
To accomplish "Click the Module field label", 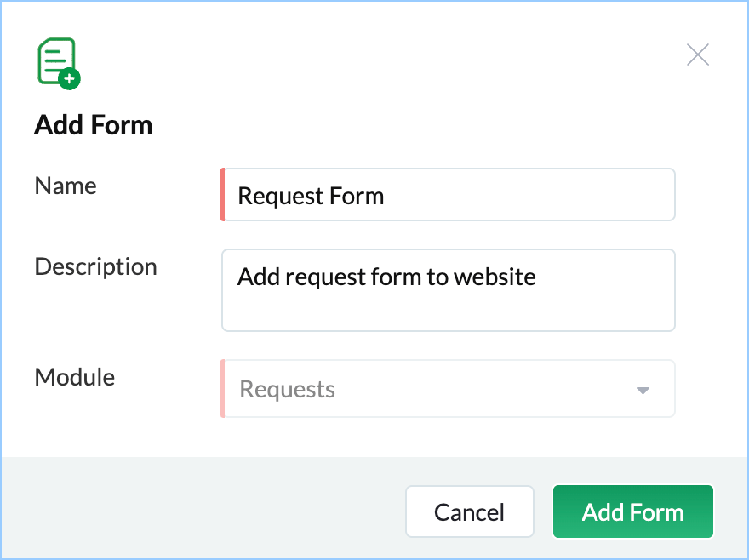I will coord(75,377).
